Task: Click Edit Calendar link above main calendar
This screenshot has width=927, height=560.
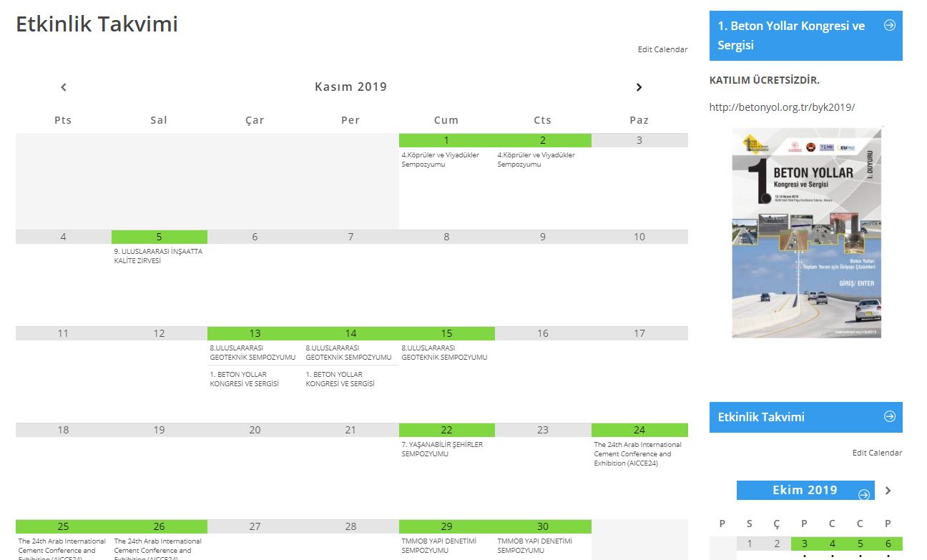Action: point(662,49)
